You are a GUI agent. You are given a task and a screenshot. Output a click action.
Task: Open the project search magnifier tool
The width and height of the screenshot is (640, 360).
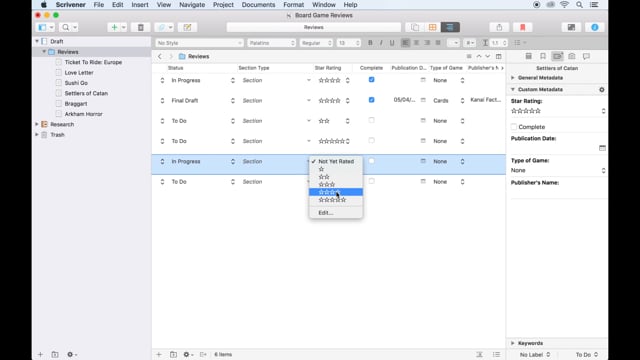(x=65, y=27)
